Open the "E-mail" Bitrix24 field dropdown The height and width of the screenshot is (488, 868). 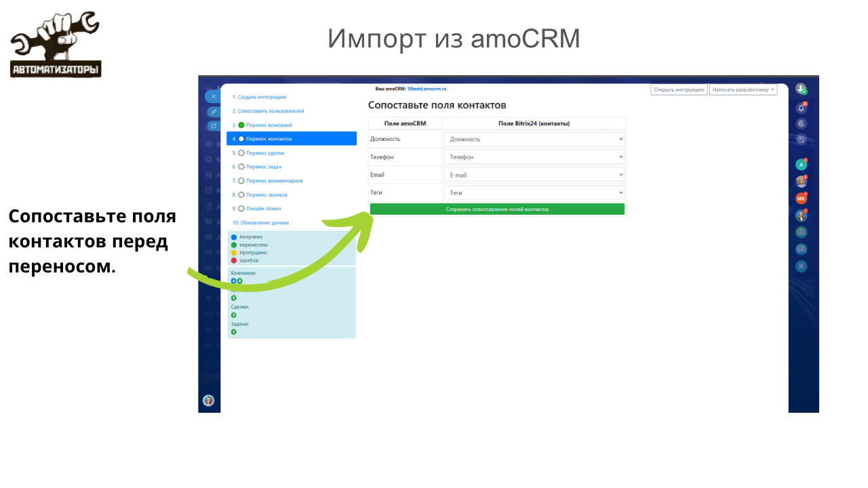point(534,175)
